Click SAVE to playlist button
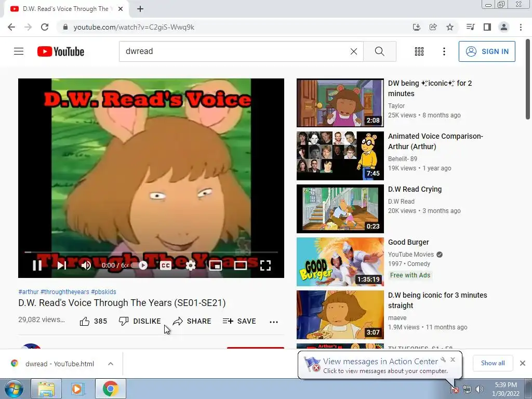 point(239,321)
